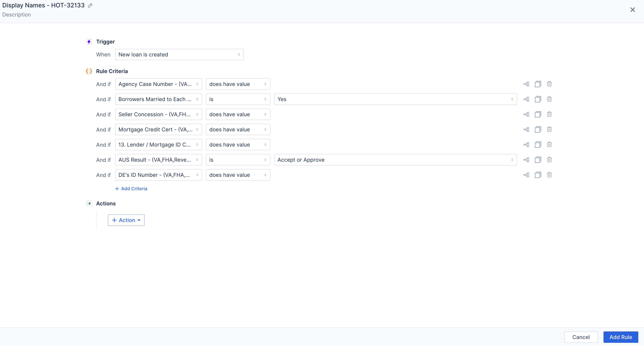Add nested group on AUS Result row
Viewport: 644px width, 346px height.
pos(526,160)
